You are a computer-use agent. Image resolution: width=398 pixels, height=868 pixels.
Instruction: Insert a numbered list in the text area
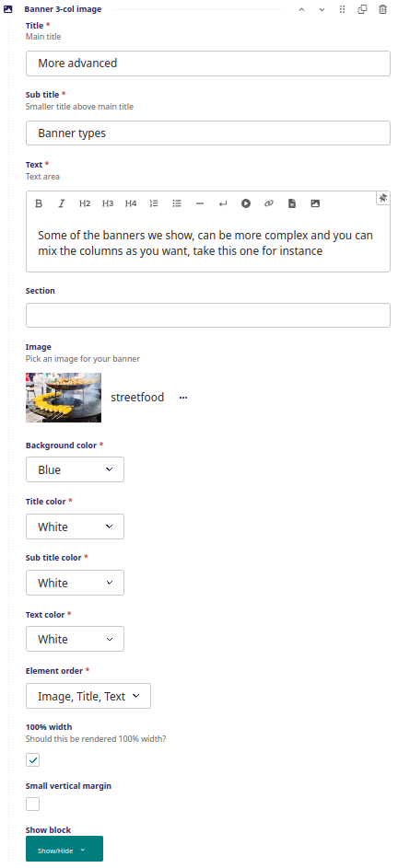pos(154,203)
